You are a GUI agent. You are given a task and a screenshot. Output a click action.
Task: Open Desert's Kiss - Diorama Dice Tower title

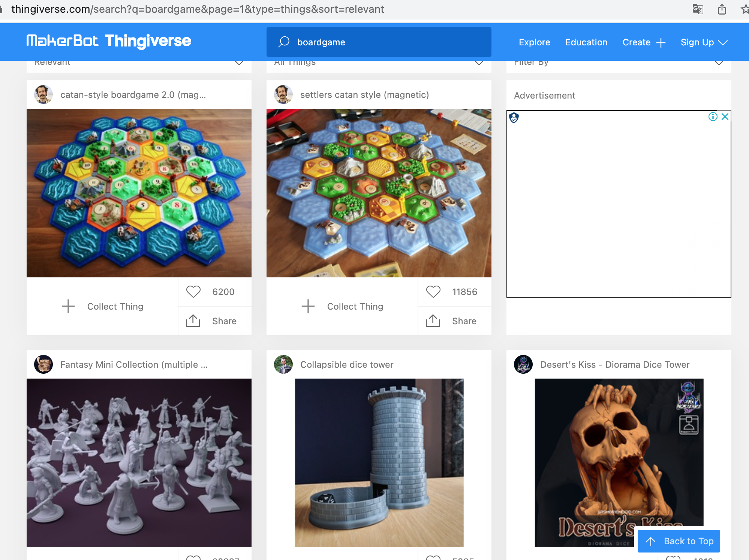(x=615, y=365)
